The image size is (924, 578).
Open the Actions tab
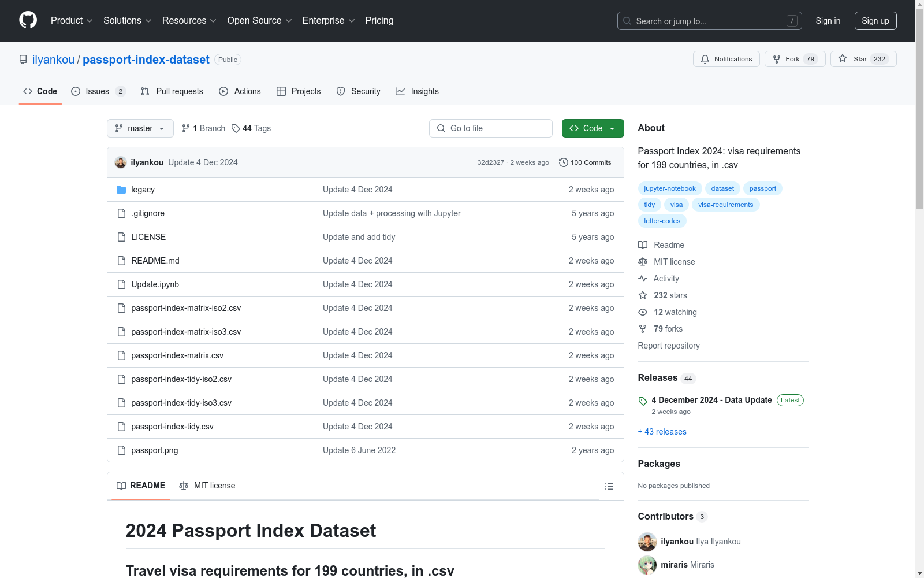[x=240, y=91]
